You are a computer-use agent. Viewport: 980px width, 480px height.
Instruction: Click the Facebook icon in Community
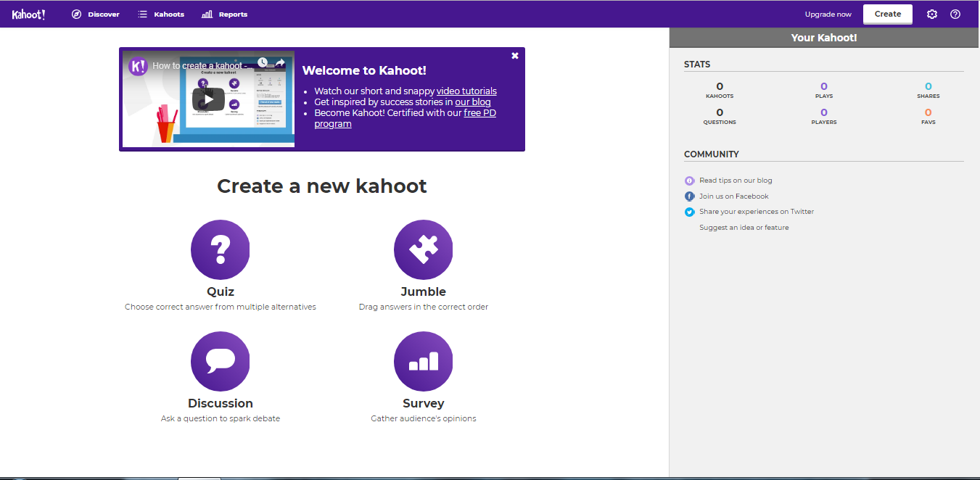pyautogui.click(x=689, y=196)
